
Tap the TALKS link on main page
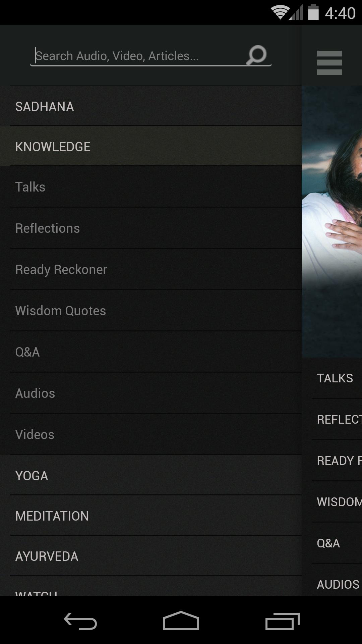tap(335, 378)
